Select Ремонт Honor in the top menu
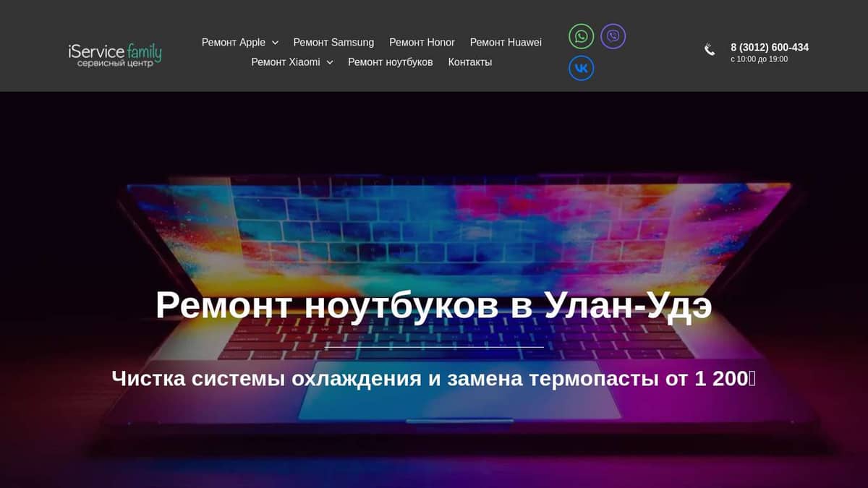The height and width of the screenshot is (488, 868). coord(422,42)
